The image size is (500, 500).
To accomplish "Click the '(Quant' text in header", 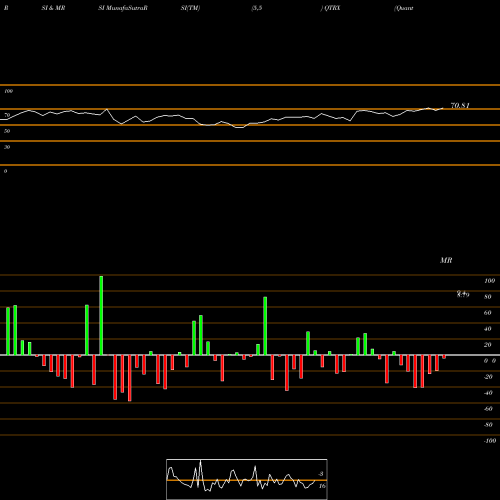I will (x=404, y=8).
